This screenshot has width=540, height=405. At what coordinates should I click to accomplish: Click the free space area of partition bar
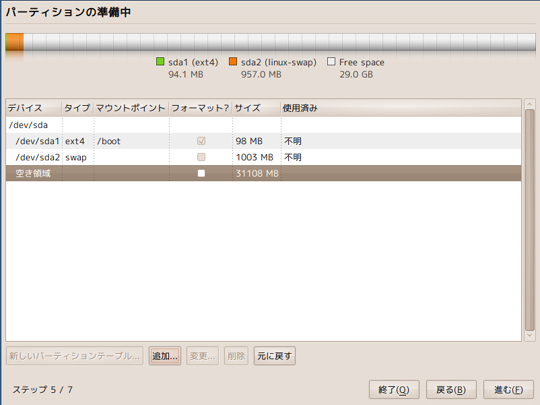279,42
